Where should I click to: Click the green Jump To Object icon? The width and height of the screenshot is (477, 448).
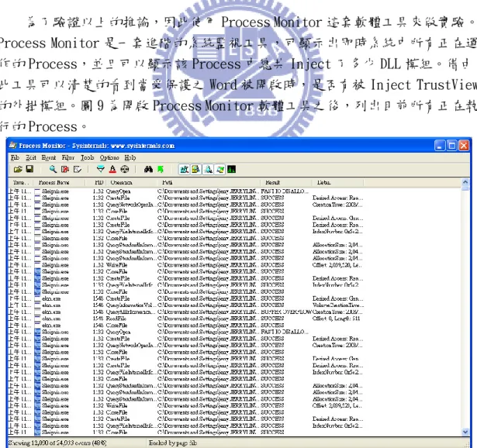pos(161,169)
